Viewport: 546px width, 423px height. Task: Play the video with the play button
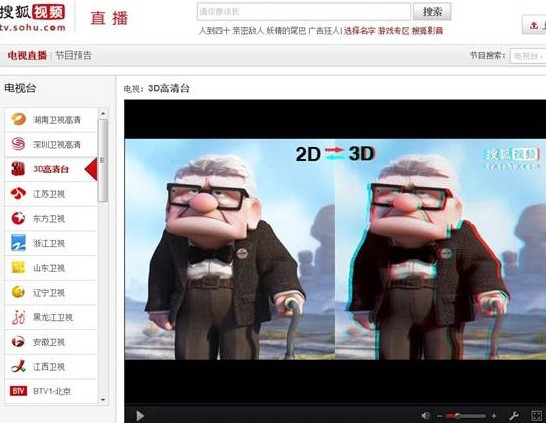coord(140,415)
